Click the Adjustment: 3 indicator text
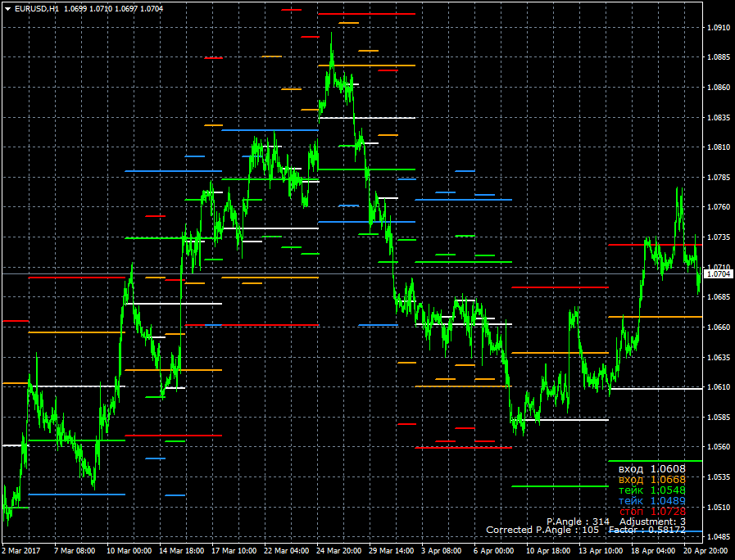 coord(652,522)
